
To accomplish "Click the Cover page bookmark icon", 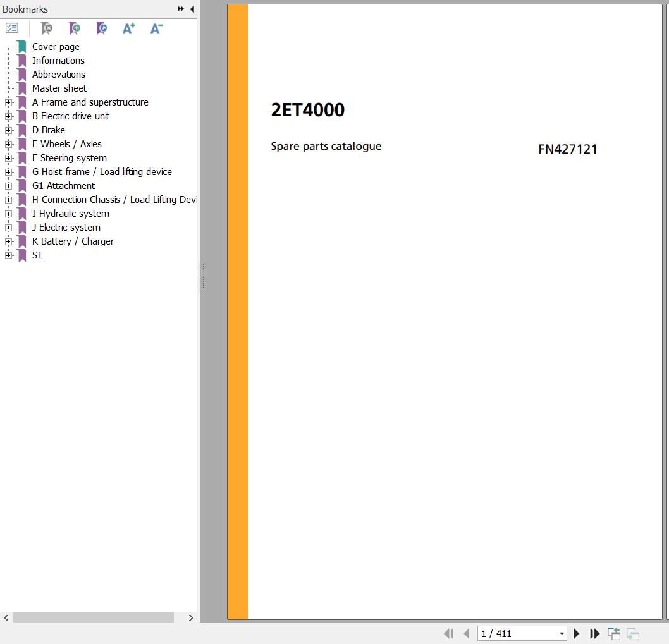I will (22, 47).
